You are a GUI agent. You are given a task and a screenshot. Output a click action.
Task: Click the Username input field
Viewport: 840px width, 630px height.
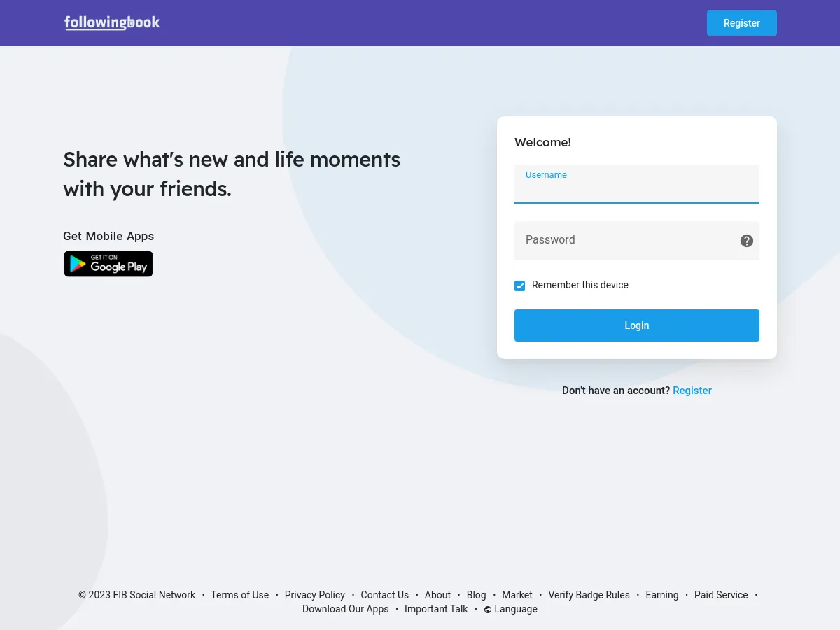click(x=636, y=189)
